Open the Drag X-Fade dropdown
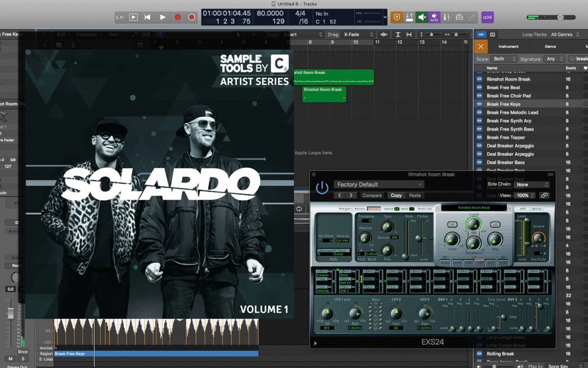 pos(359,35)
